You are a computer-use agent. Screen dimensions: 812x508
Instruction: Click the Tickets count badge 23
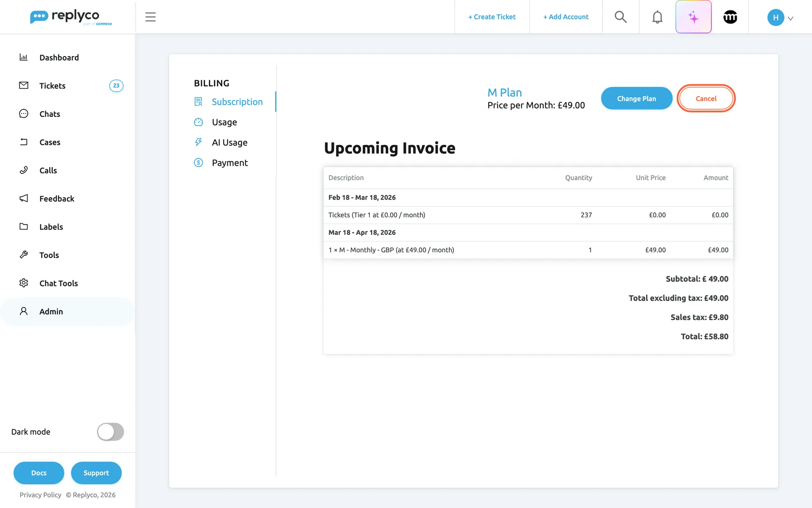[x=116, y=85]
